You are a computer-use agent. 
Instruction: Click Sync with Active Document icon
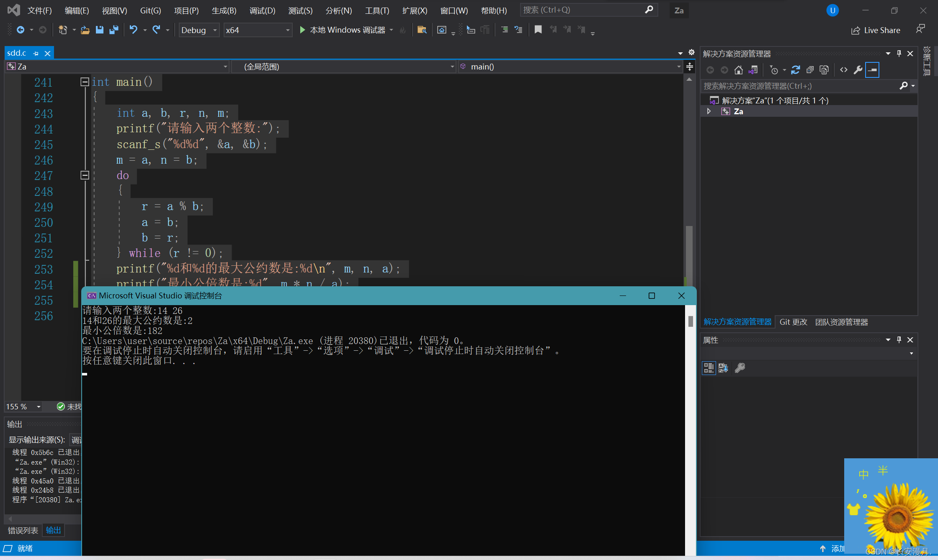coord(795,70)
